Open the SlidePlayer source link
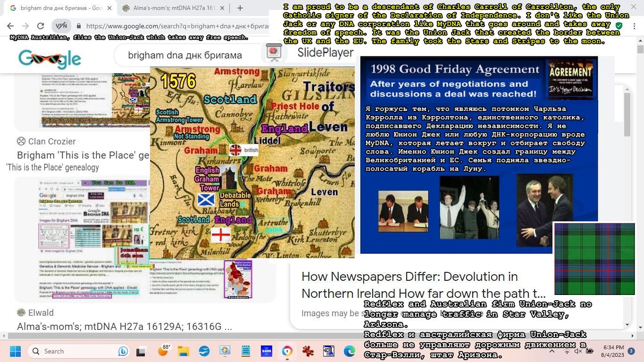Viewport: 644px width, 362px height. tap(325, 52)
